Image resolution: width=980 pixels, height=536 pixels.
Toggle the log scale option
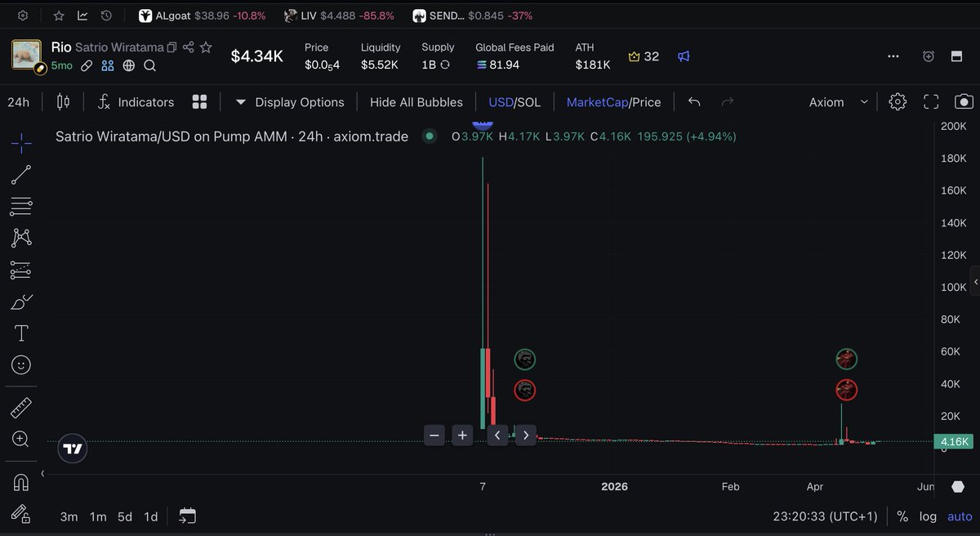click(x=928, y=516)
